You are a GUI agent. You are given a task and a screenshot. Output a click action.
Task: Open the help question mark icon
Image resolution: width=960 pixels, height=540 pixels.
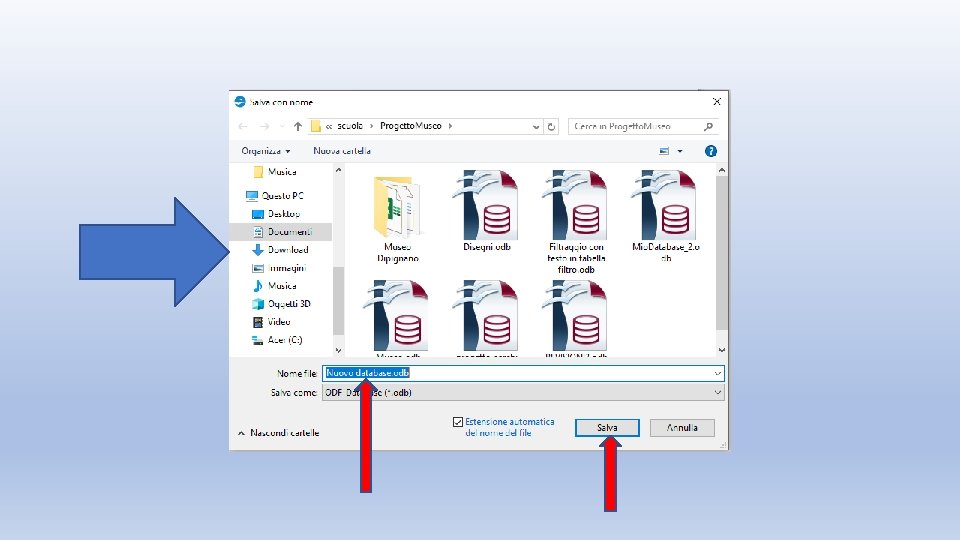click(710, 151)
